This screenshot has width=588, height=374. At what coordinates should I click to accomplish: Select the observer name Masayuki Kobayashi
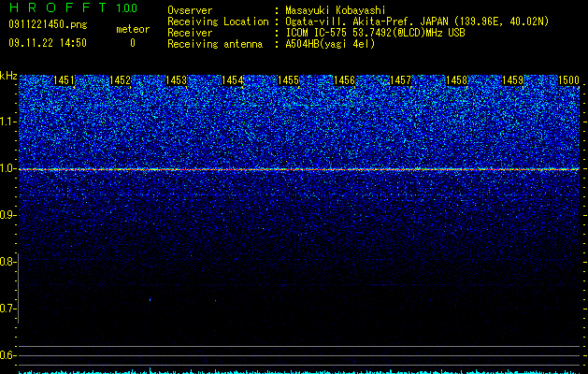pos(336,10)
